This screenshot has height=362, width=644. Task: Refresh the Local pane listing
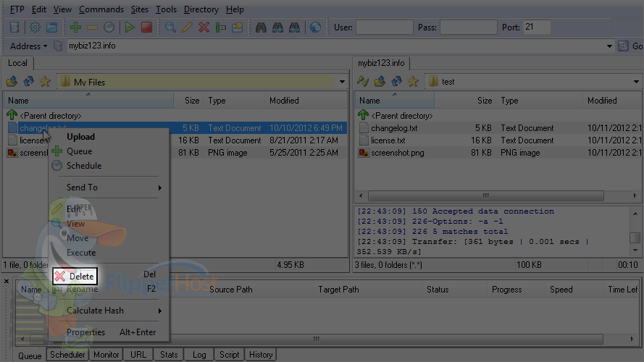pos(28,81)
